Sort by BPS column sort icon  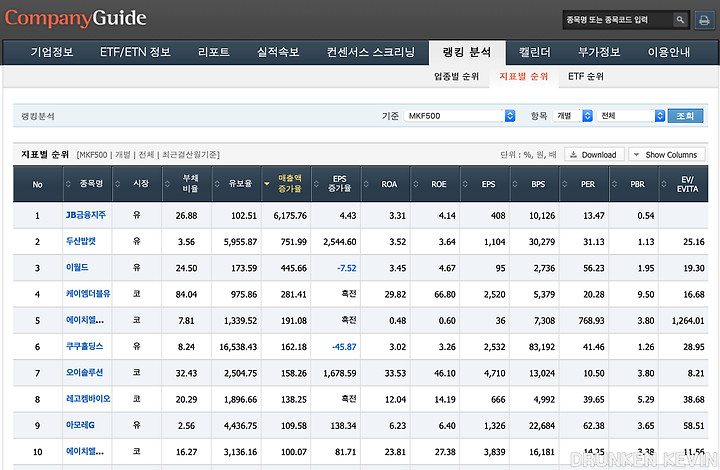[515, 184]
